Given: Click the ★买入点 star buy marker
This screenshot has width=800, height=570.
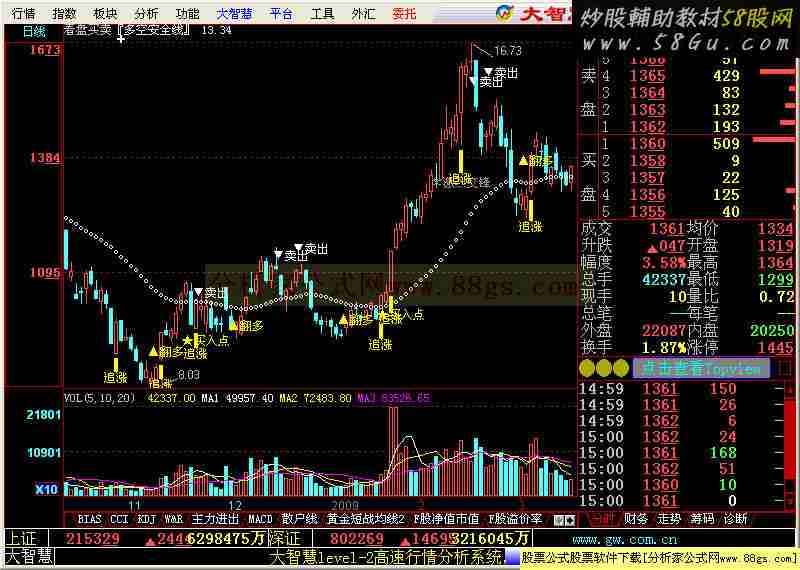Looking at the screenshot, I should [x=206, y=340].
